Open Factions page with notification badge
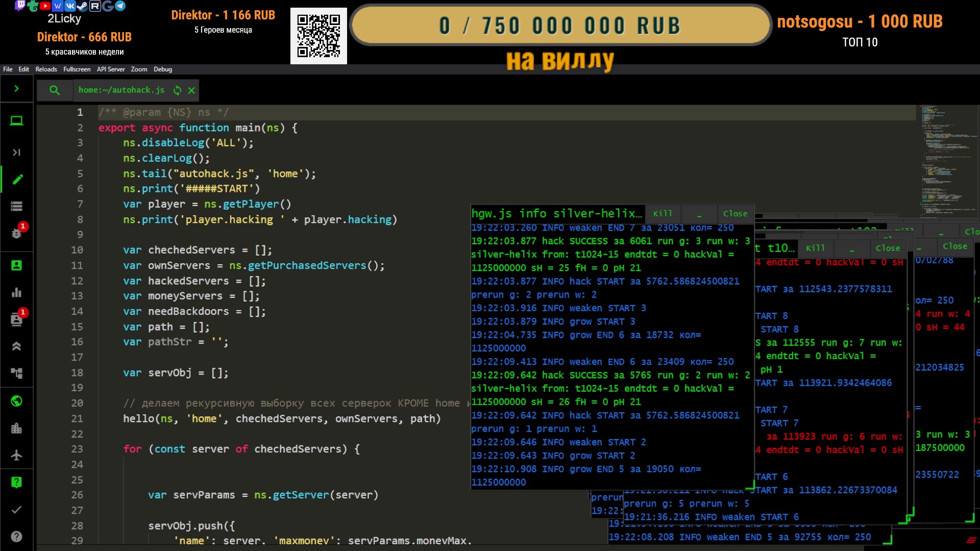Viewport: 980px width, 551px height. 16,319
